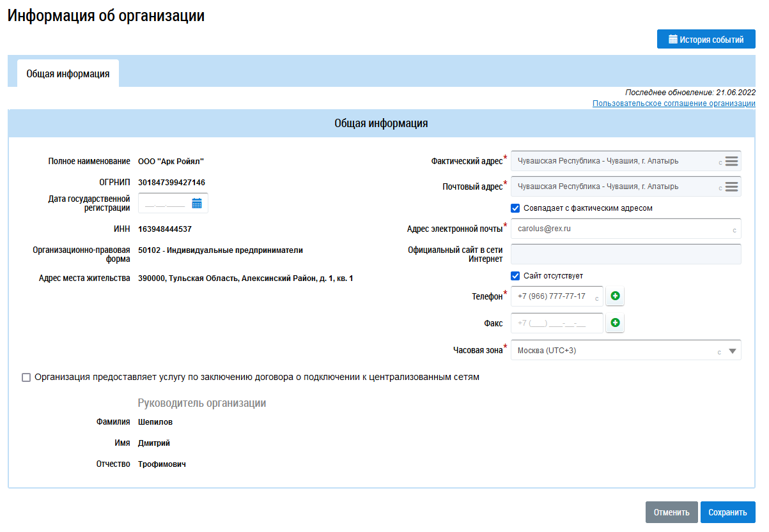Select the 'Общая информация' tab
Image resolution: width=769 pixels, height=532 pixels.
pos(68,74)
